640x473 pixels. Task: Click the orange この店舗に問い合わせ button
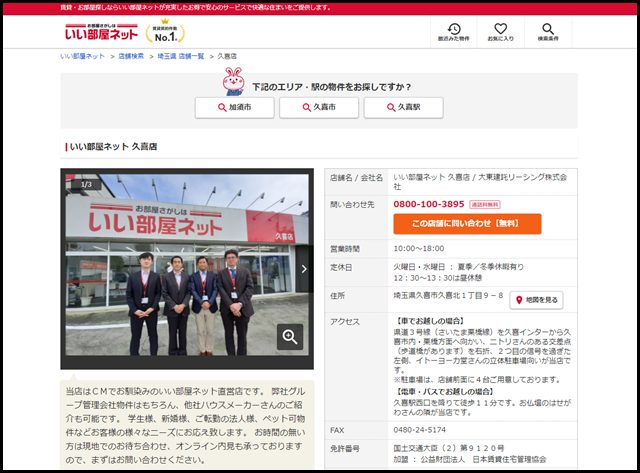tap(467, 224)
